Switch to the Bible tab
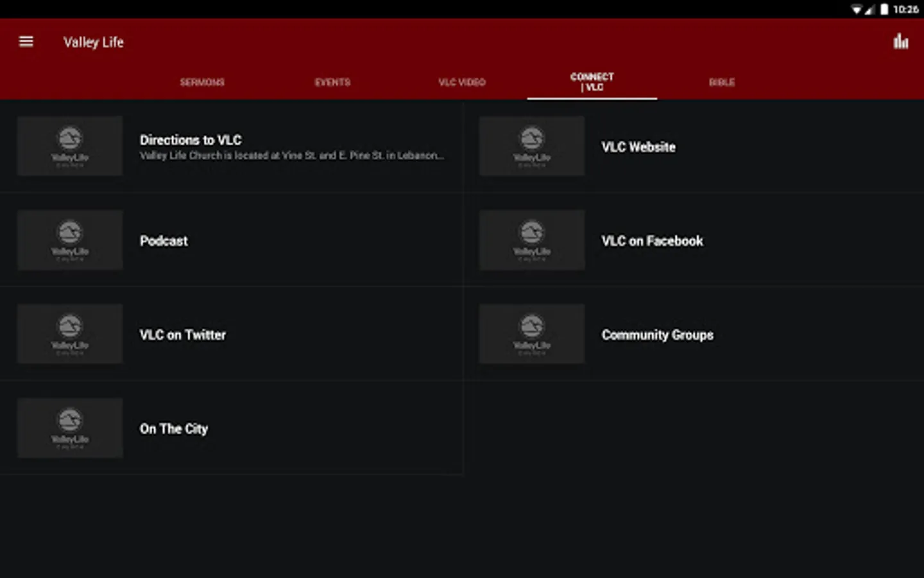Viewport: 924px width, 578px height. 722,82
